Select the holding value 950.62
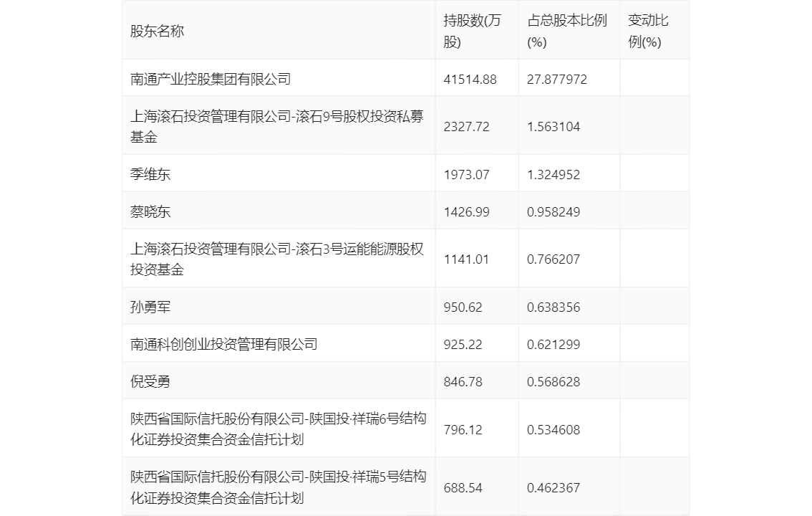This screenshot has width=812, height=516. click(463, 307)
